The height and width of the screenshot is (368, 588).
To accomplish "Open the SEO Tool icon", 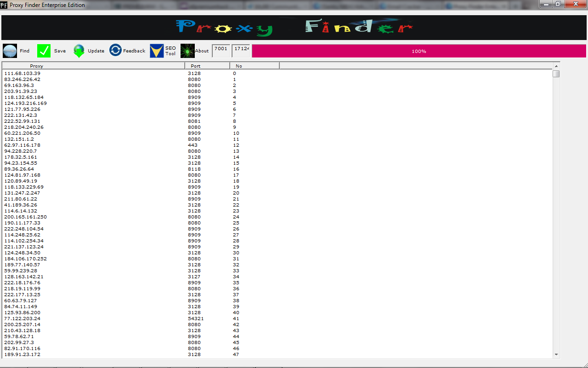I will [x=157, y=51].
